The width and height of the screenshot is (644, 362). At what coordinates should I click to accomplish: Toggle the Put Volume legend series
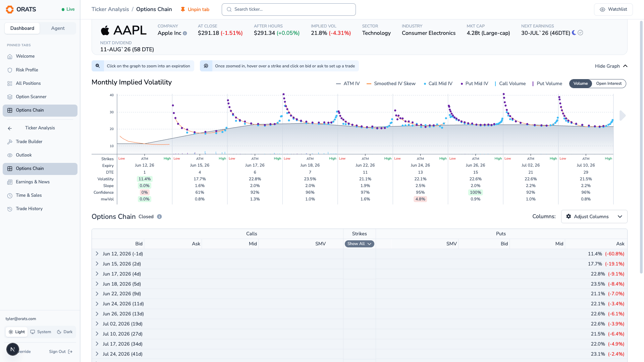click(547, 83)
